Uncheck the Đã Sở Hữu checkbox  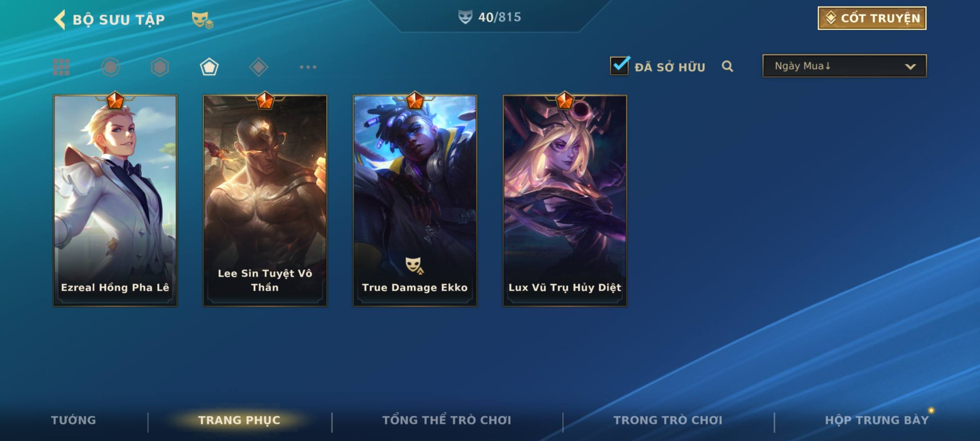619,65
